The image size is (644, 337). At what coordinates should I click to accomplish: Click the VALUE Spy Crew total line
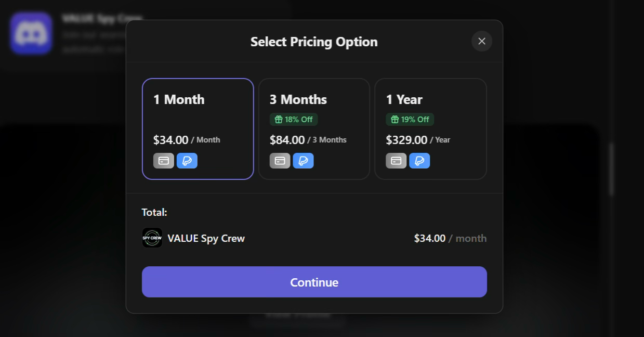tap(206, 238)
